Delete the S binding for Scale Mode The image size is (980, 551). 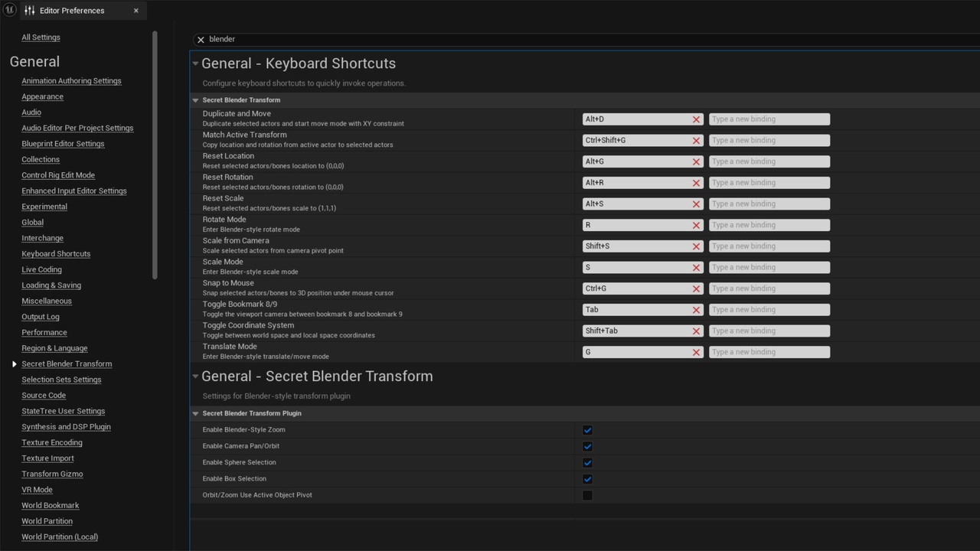click(x=696, y=268)
